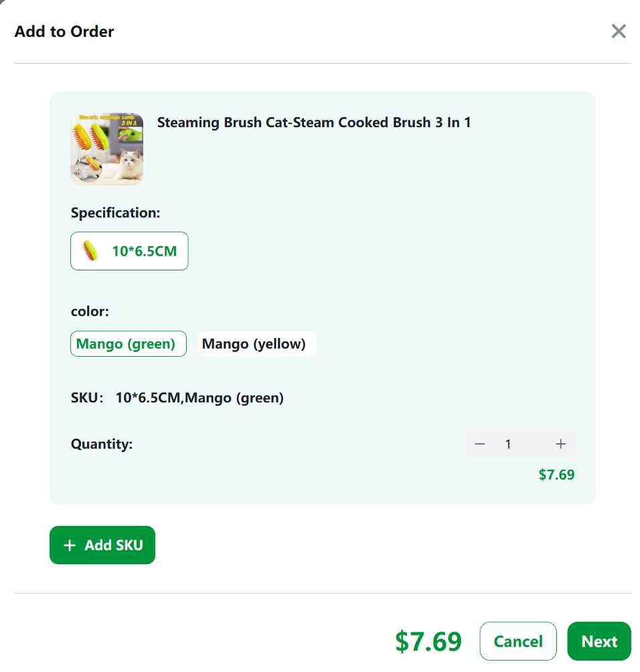The height and width of the screenshot is (672, 640).
Task: Click the Add SKU button
Action: pyautogui.click(x=102, y=545)
